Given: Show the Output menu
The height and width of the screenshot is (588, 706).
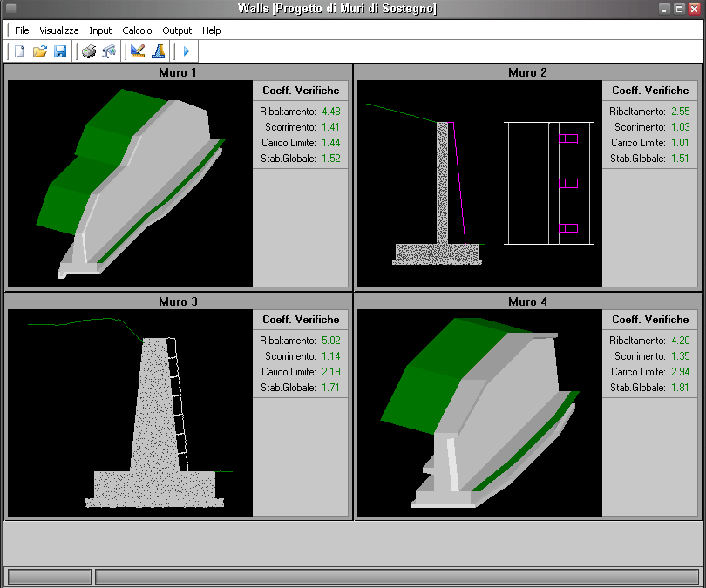Looking at the screenshot, I should [177, 30].
